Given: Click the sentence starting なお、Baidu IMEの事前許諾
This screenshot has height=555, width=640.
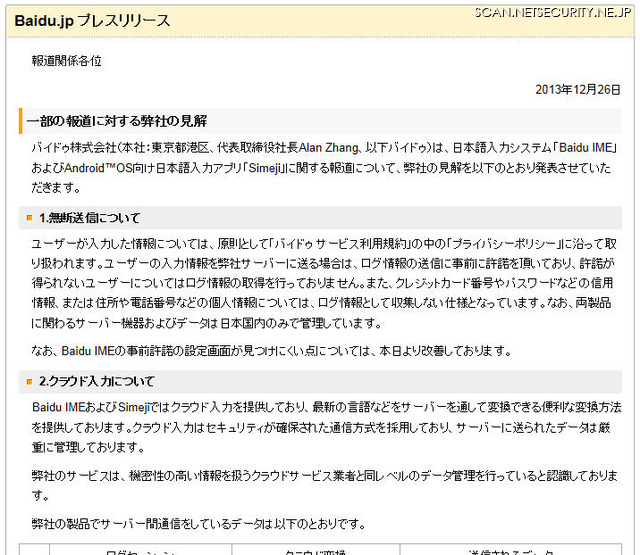Looking at the screenshot, I should coord(271,351).
